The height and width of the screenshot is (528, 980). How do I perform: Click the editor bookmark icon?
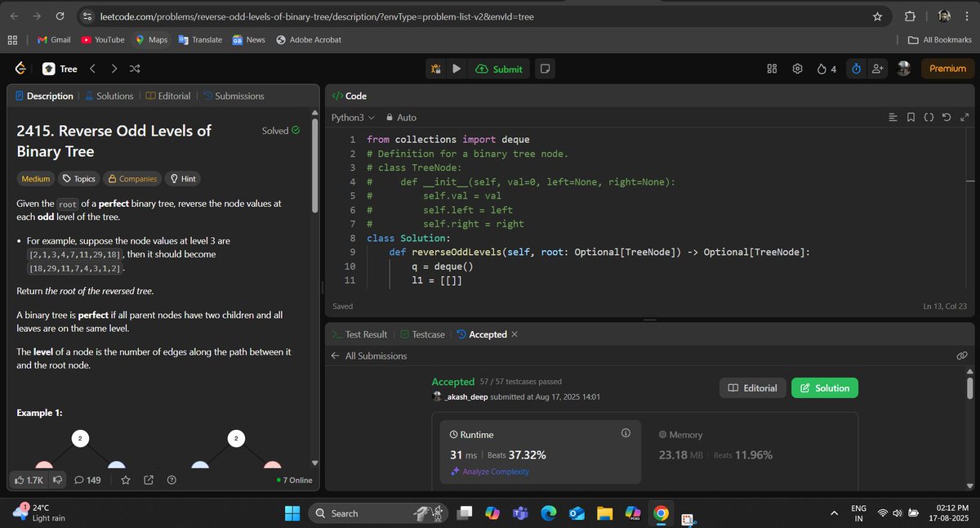click(x=911, y=118)
